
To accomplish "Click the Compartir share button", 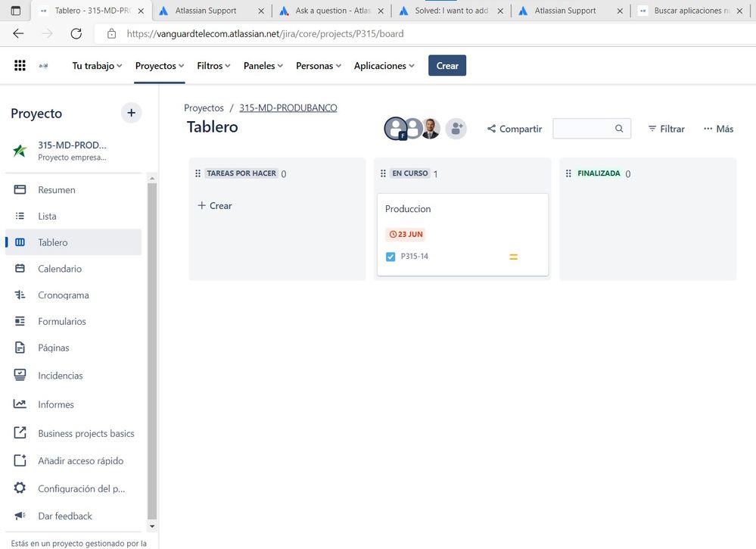I will [x=515, y=129].
